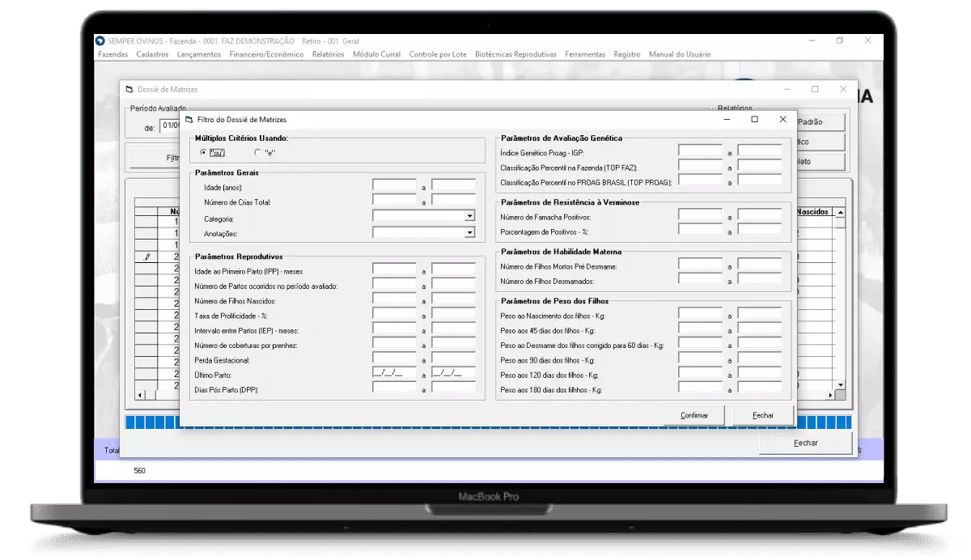
Task: Click the Semper Ovinos app logo icon
Action: click(100, 41)
